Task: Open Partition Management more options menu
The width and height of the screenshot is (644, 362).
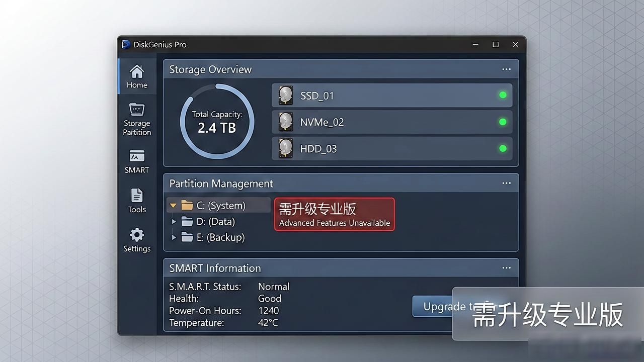Action: (x=507, y=183)
